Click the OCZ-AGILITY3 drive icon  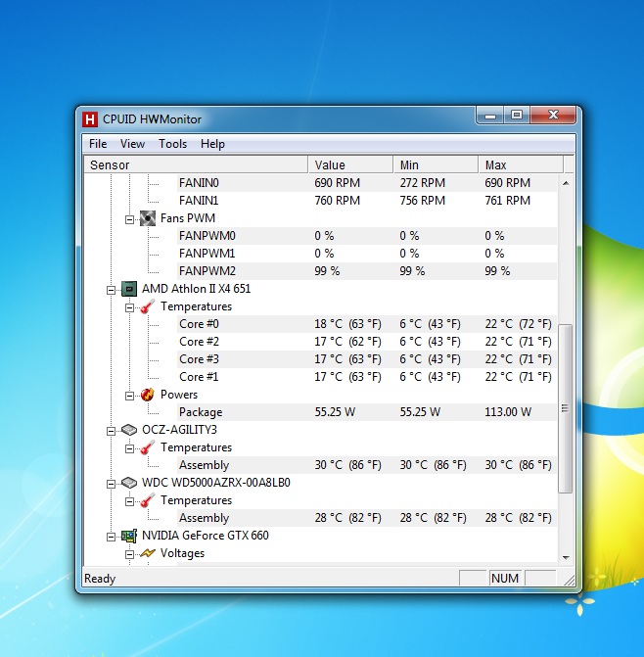pos(128,430)
